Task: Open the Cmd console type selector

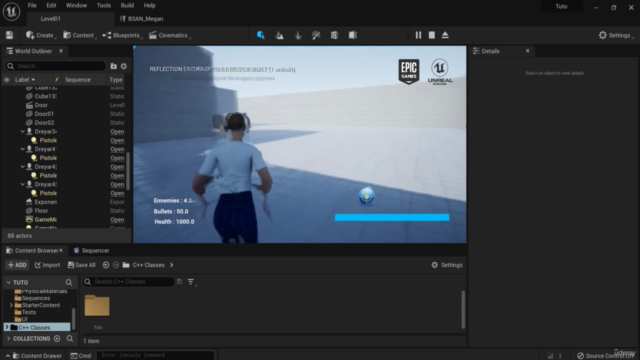Action: coord(81,356)
